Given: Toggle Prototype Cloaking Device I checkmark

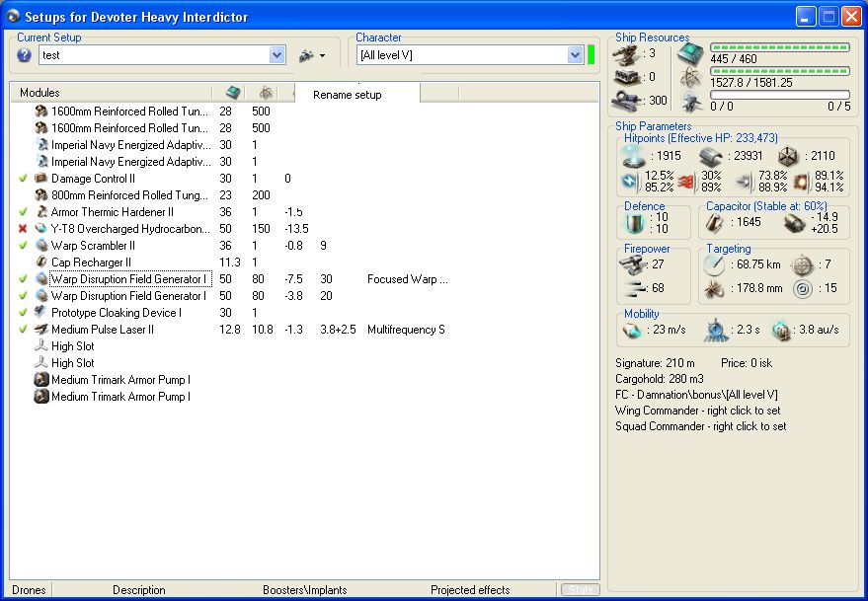Looking at the screenshot, I should tap(23, 312).
